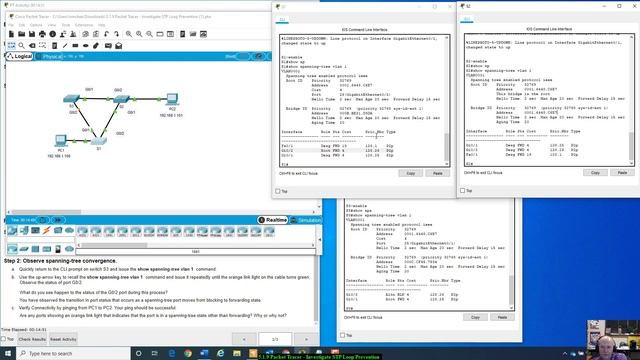Click the New file icon in Packet Tracer toolbar

click(x=11, y=34)
